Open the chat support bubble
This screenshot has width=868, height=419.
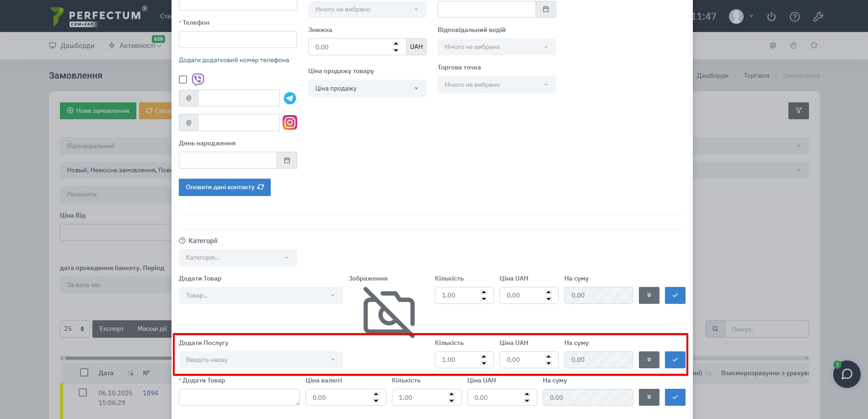[847, 374]
